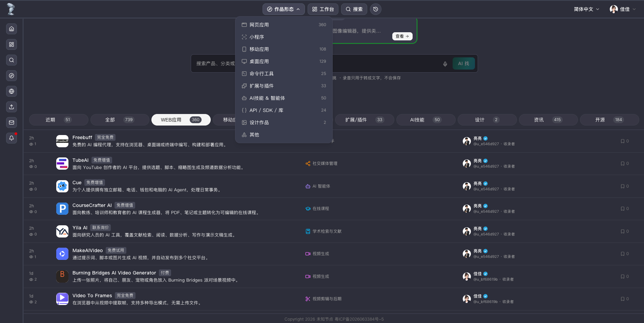
Task: Choose 桌面应用 menu entry
Action: click(x=284, y=61)
